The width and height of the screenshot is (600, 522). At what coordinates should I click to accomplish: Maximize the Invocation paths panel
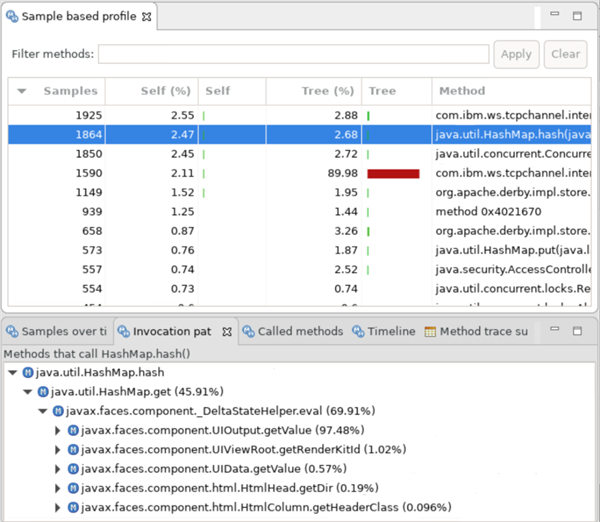click(x=577, y=331)
